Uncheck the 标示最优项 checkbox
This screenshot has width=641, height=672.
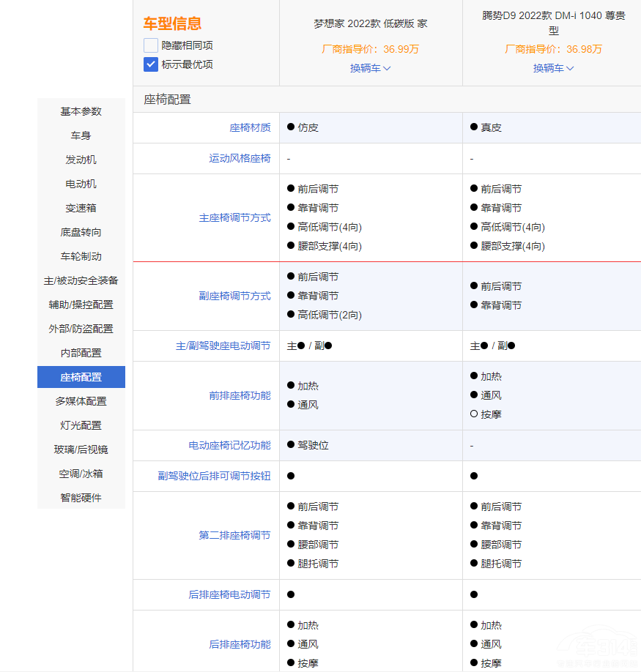point(151,64)
